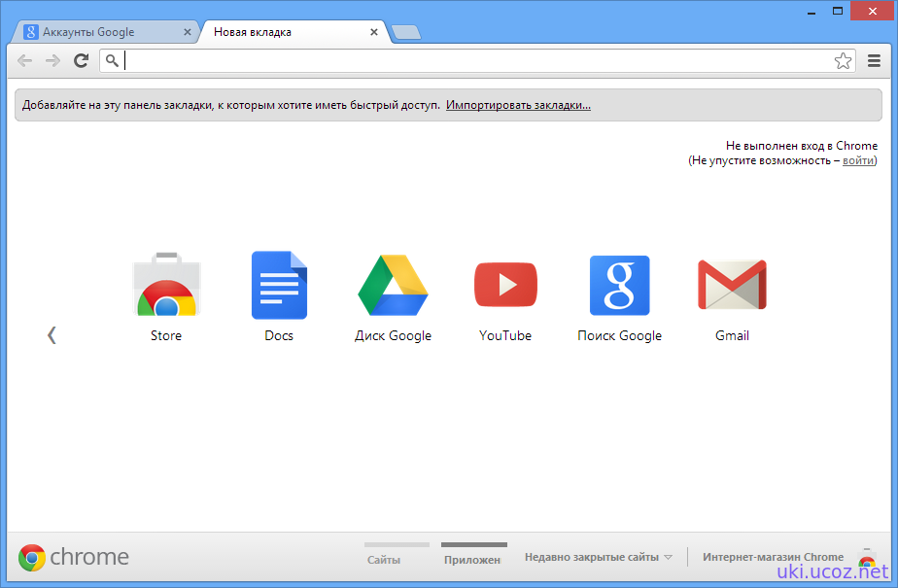Focus the address bar input

point(477,60)
